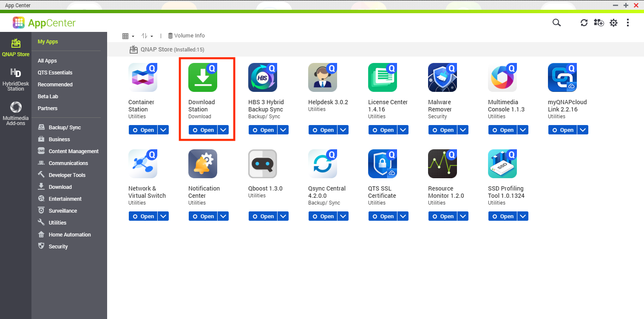Select the Developer Tools category
Viewport: 644px width, 319px height.
[62, 175]
